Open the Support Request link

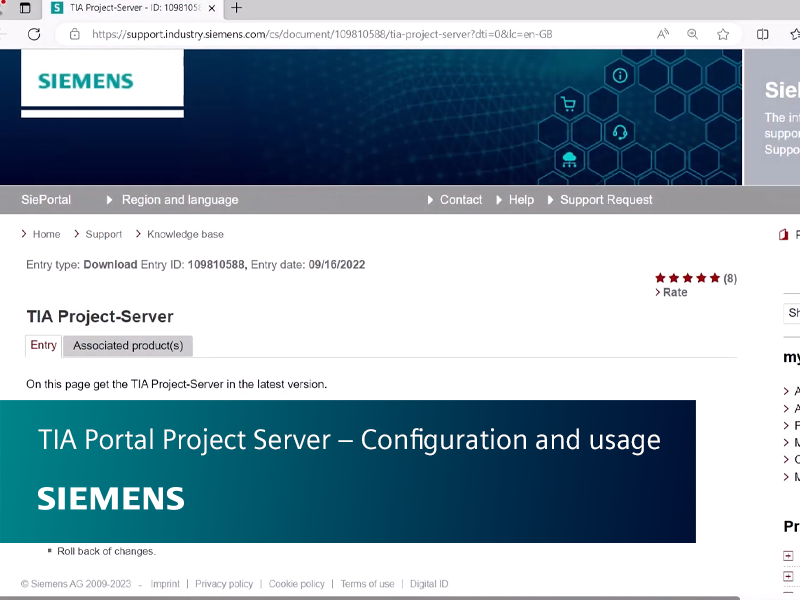(x=609, y=200)
